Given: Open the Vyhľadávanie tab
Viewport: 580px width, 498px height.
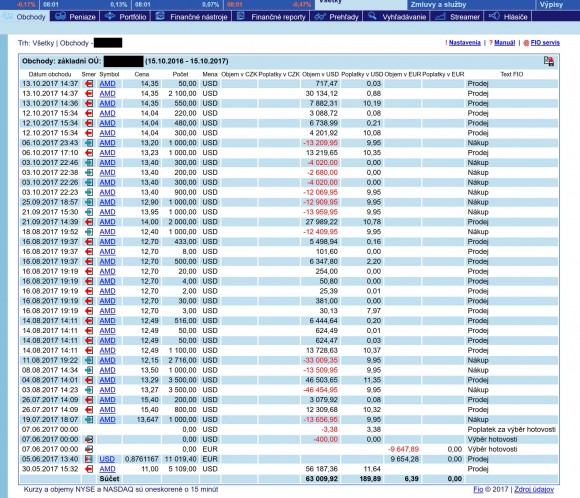Looking at the screenshot, I should 397,17.
